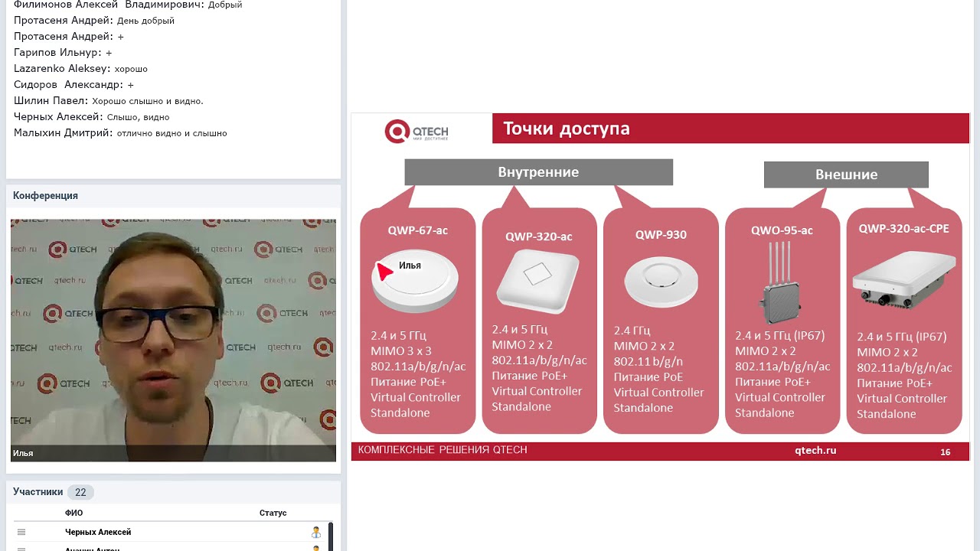Viewport: 980px width, 551px height.
Task: Click the QWP-67-ac model title
Action: point(417,230)
